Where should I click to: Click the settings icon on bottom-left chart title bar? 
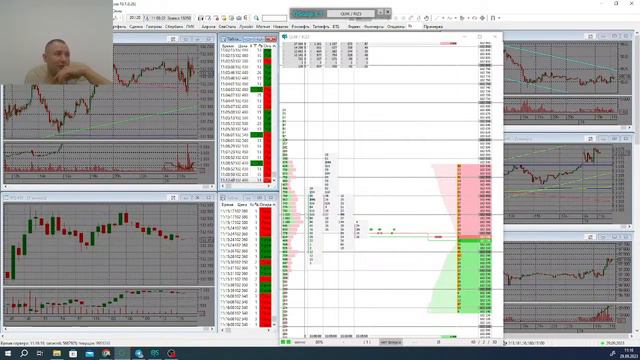[x=173, y=198]
